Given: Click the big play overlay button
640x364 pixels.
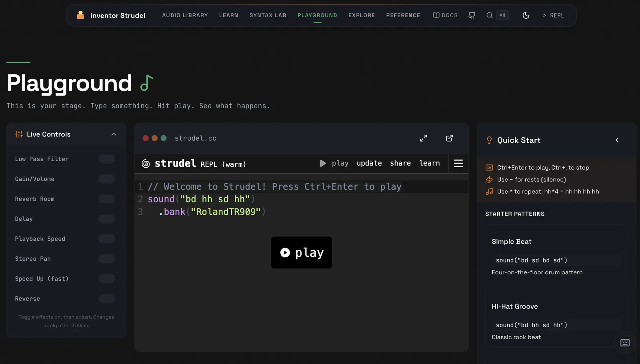Looking at the screenshot, I should point(302,252).
